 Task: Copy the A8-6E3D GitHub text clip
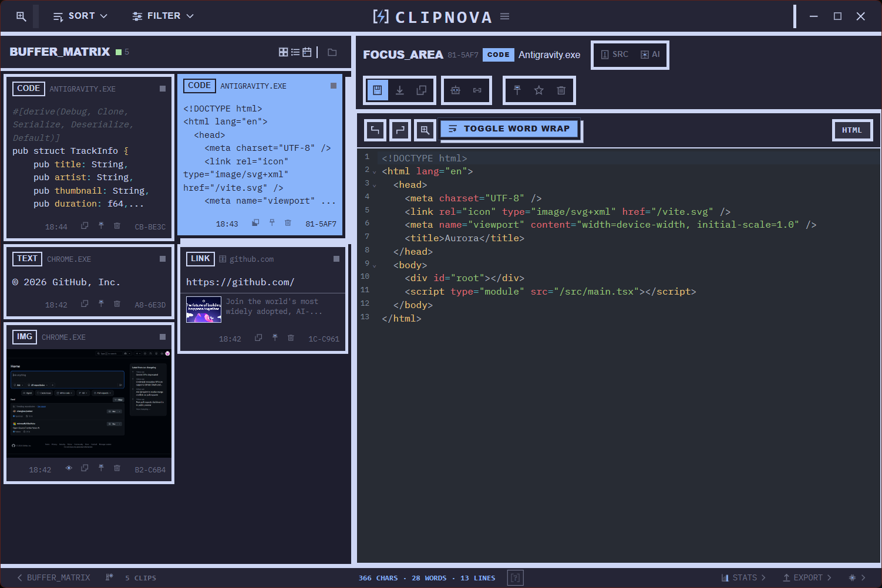point(85,304)
